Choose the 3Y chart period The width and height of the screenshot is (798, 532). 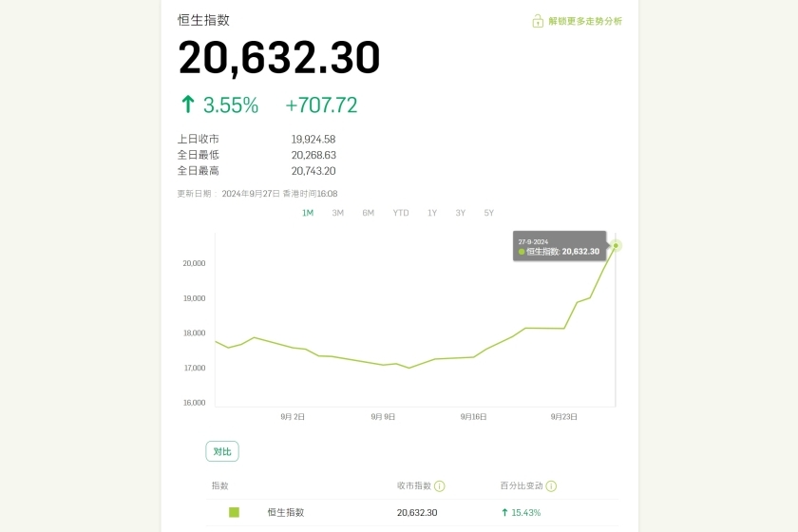pyautogui.click(x=461, y=213)
